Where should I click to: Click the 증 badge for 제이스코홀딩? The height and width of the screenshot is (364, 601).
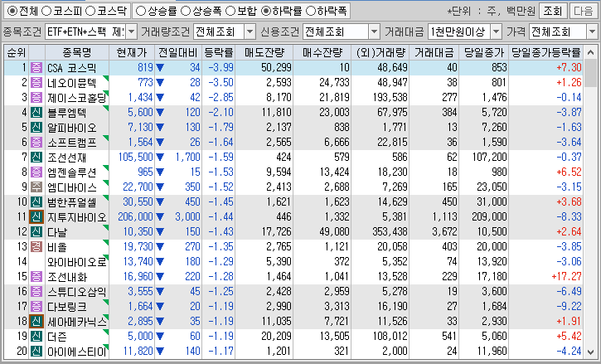coord(36,97)
